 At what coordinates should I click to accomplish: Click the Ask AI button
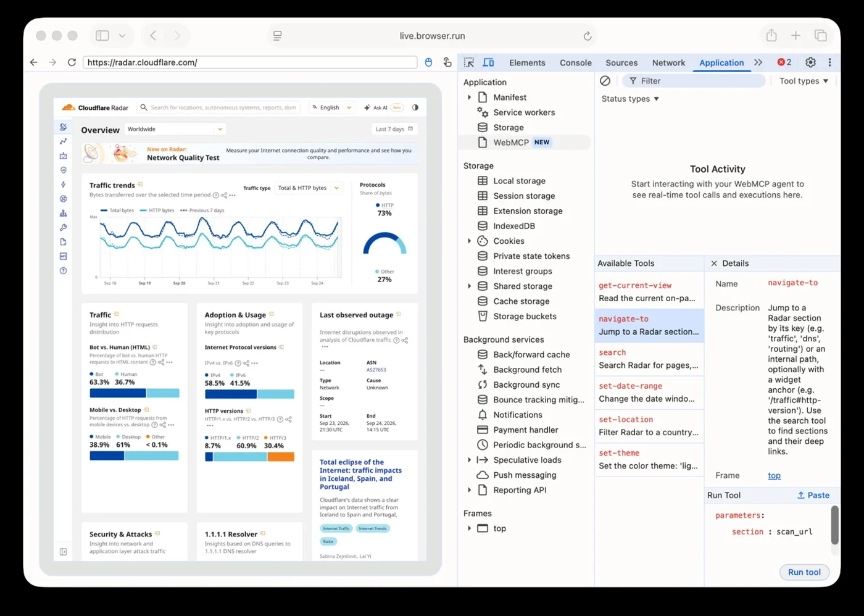pos(383,107)
